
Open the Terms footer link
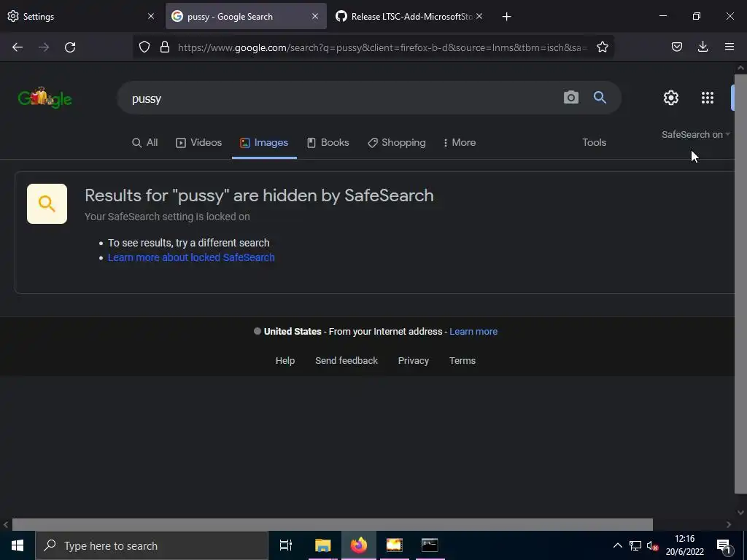[462, 361]
